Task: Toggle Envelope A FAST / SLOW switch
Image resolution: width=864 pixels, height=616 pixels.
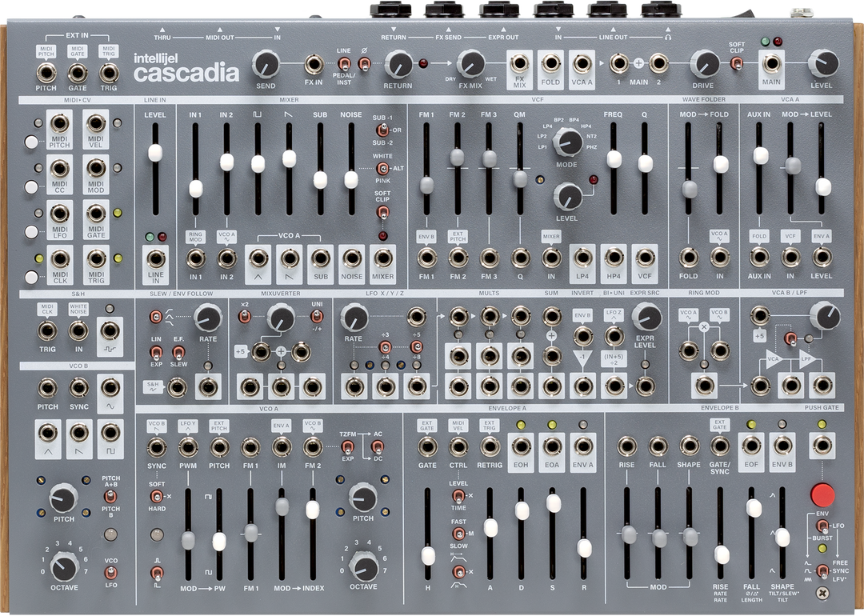Action: coord(458,534)
